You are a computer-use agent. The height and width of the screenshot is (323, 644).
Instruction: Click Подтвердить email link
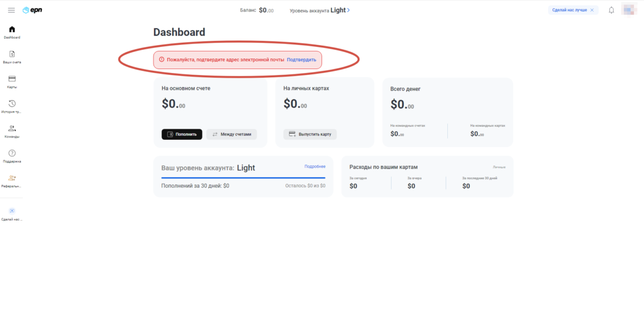[302, 60]
